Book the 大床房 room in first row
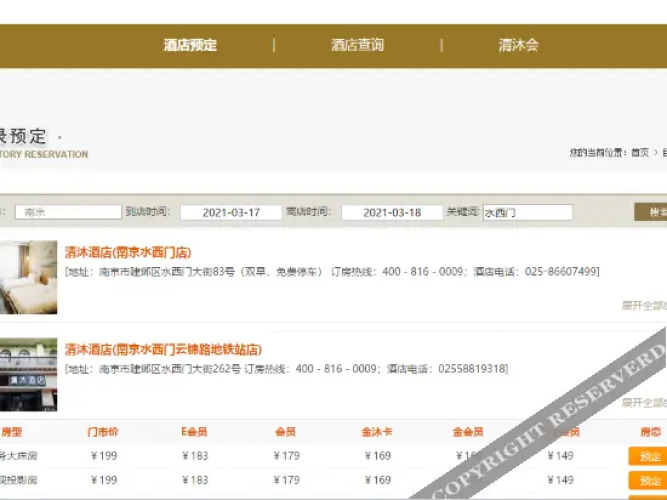 tap(649, 456)
